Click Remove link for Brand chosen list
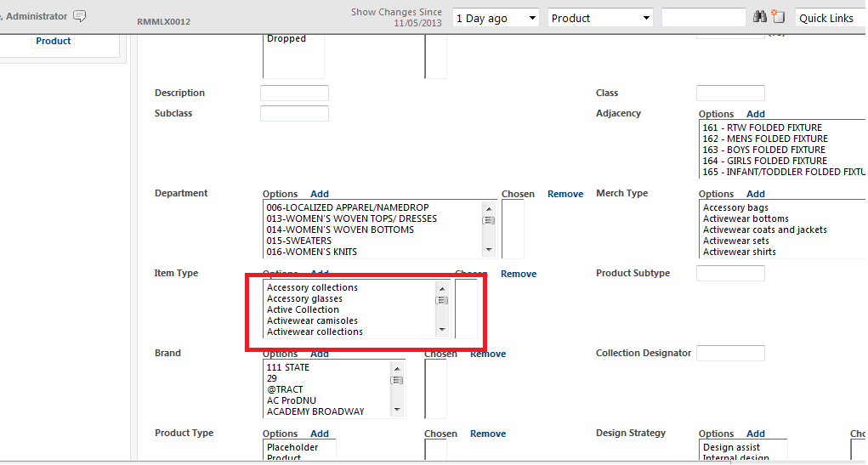Screen dimensions: 868x465 (488, 354)
